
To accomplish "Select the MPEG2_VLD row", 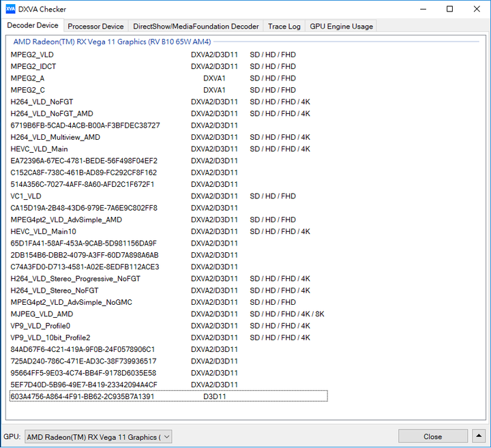I will click(x=168, y=55).
